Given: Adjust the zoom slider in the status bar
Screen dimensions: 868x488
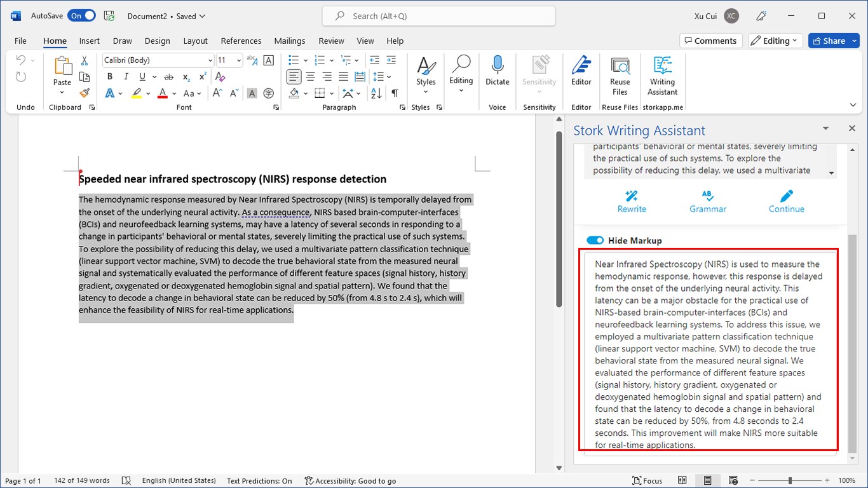Looking at the screenshot, I should coord(790,480).
